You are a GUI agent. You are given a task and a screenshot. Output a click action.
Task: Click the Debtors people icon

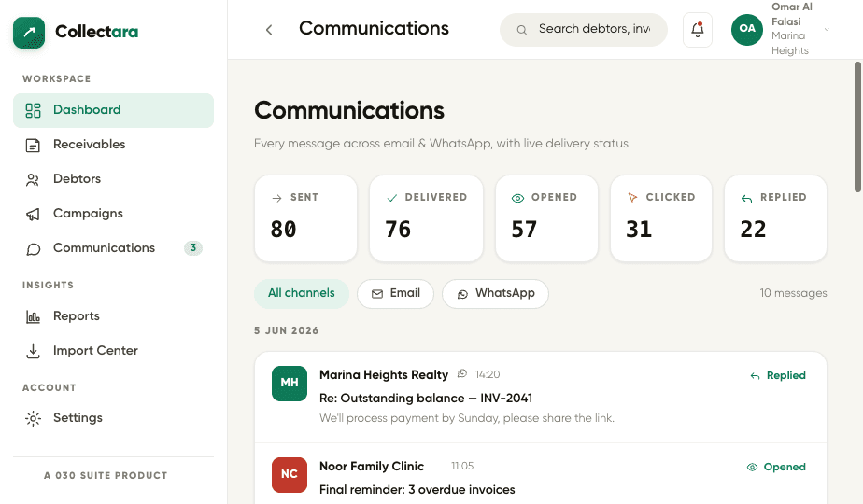(33, 180)
